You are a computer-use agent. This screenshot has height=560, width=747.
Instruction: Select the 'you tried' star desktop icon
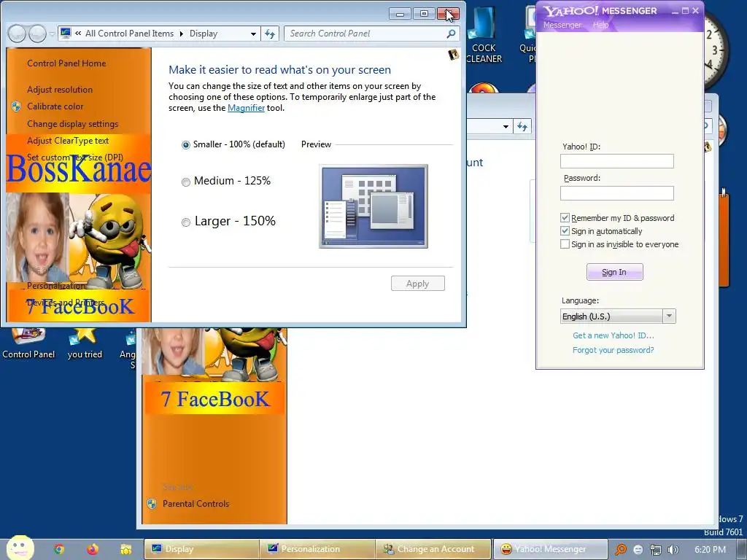(x=85, y=344)
